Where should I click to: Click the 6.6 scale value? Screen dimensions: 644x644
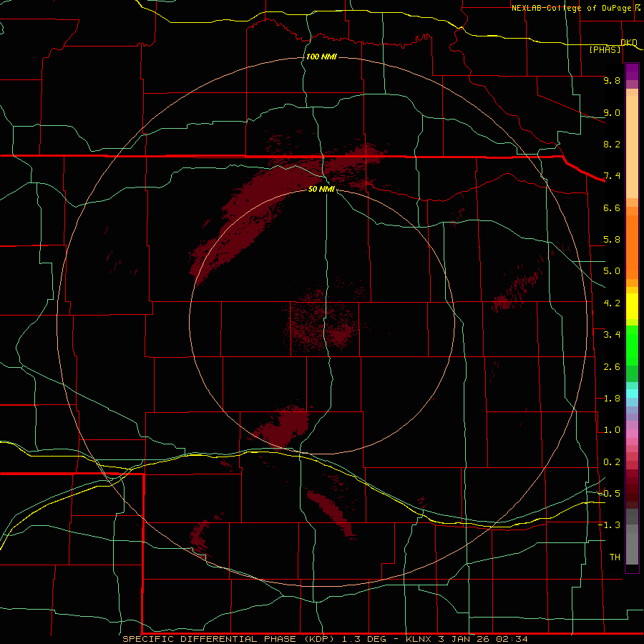coord(612,208)
